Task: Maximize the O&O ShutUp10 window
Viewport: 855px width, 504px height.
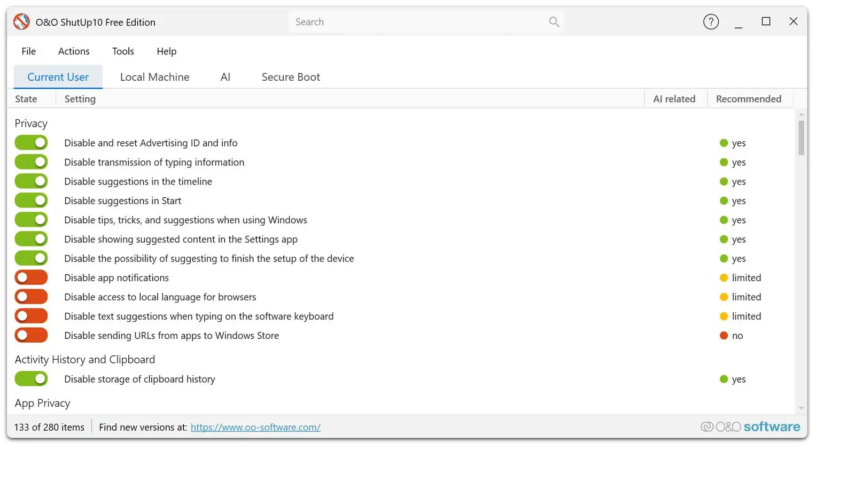Action: pos(766,21)
